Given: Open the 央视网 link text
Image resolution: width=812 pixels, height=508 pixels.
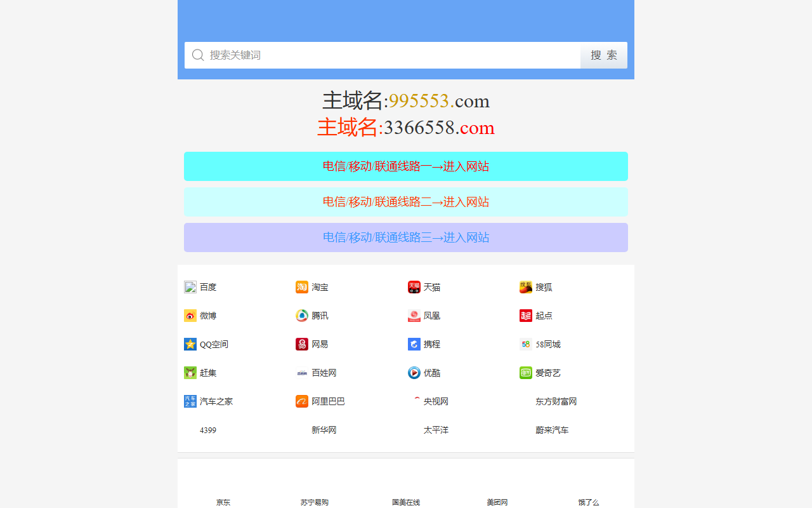Looking at the screenshot, I should (436, 401).
